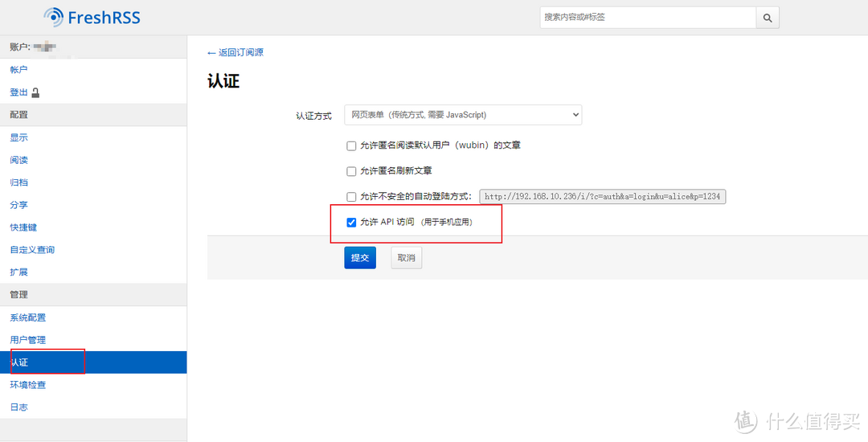Toggle 允许匿名阅读默认用户的文章 checkbox
The height and width of the screenshot is (442, 868).
click(351, 146)
